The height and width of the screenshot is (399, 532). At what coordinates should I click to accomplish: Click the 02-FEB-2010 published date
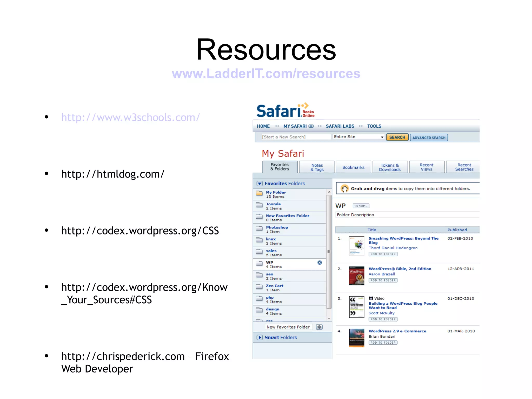pyautogui.click(x=460, y=238)
